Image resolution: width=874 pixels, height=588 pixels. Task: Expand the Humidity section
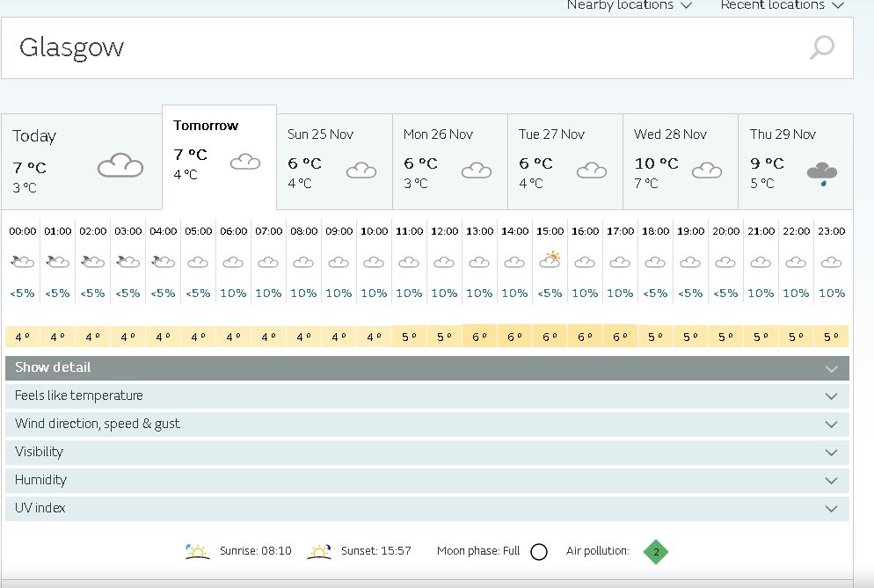[427, 481]
